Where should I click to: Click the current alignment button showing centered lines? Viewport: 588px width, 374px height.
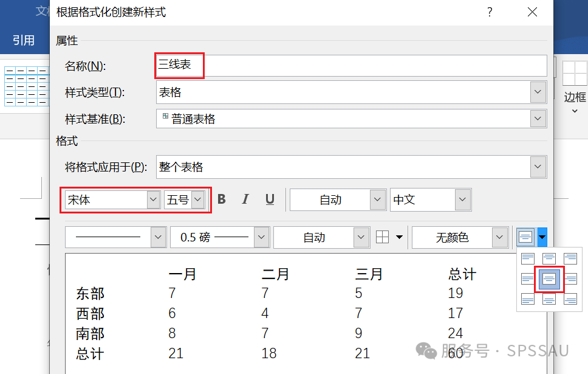(x=527, y=237)
